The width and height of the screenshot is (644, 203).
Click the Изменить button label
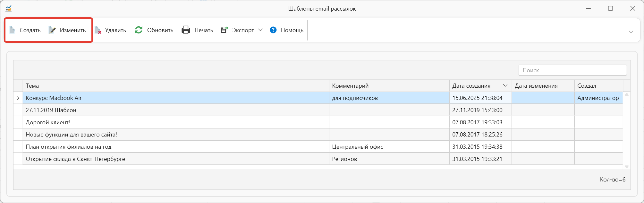[x=73, y=30]
